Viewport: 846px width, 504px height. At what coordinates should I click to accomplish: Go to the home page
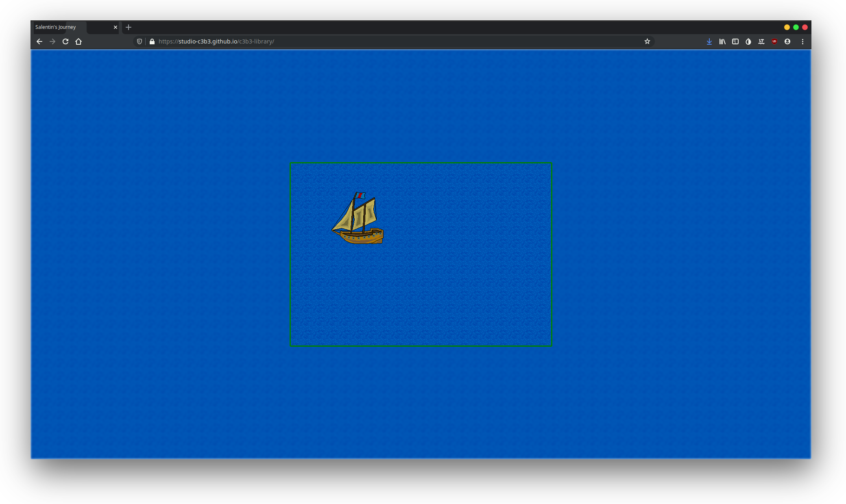78,41
